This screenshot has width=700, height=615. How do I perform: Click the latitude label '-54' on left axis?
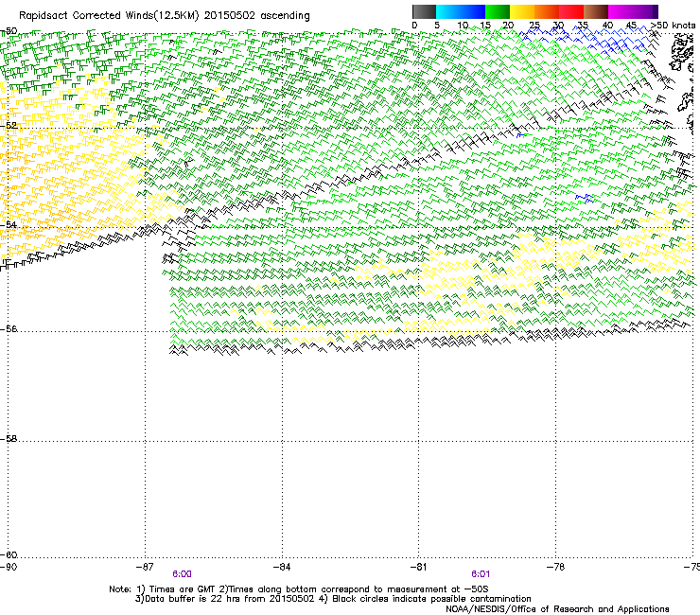9,224
